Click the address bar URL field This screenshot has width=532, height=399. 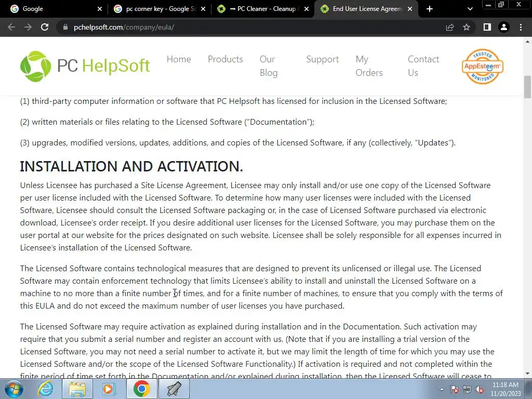click(x=251, y=27)
